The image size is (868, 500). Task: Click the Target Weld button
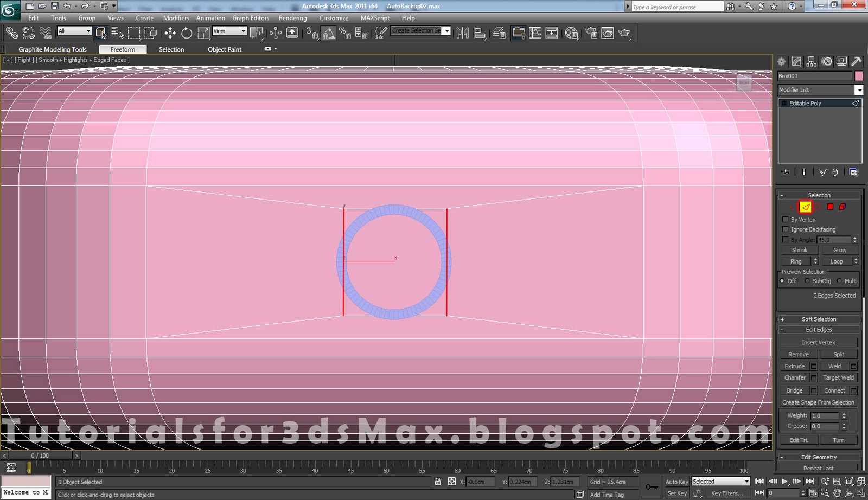838,377
